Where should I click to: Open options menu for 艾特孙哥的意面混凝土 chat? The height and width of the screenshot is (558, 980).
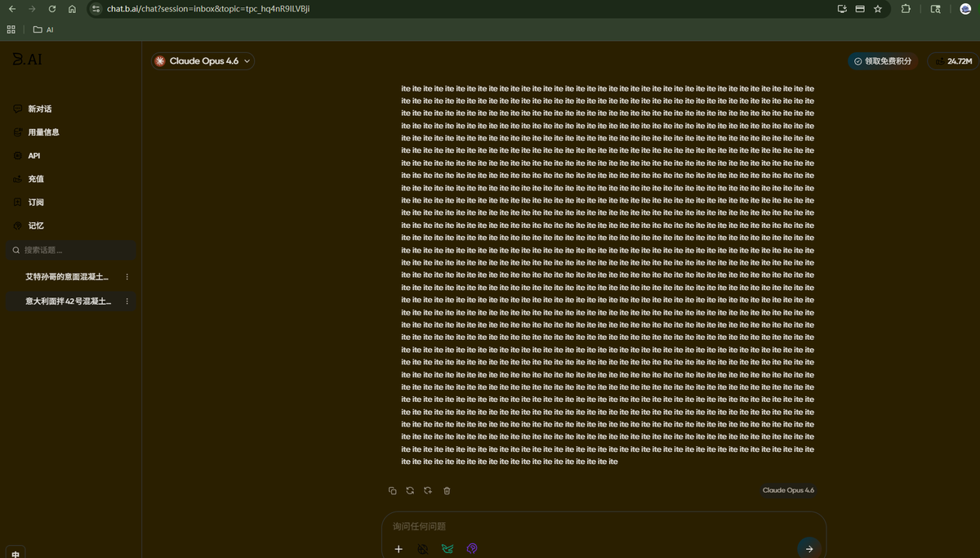[x=127, y=277]
